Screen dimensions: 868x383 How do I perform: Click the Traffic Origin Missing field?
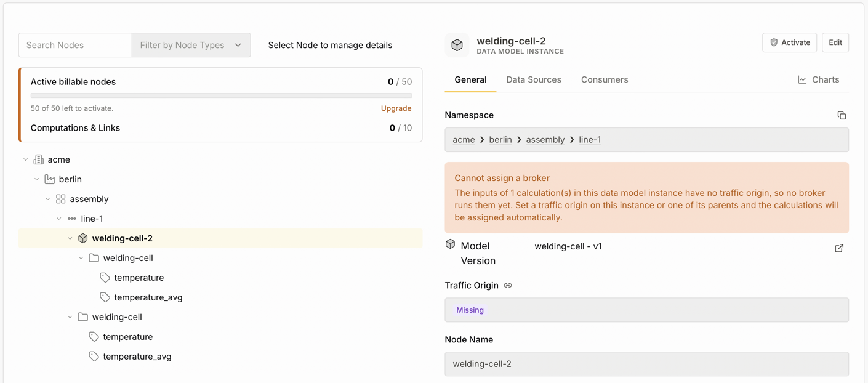tap(647, 310)
